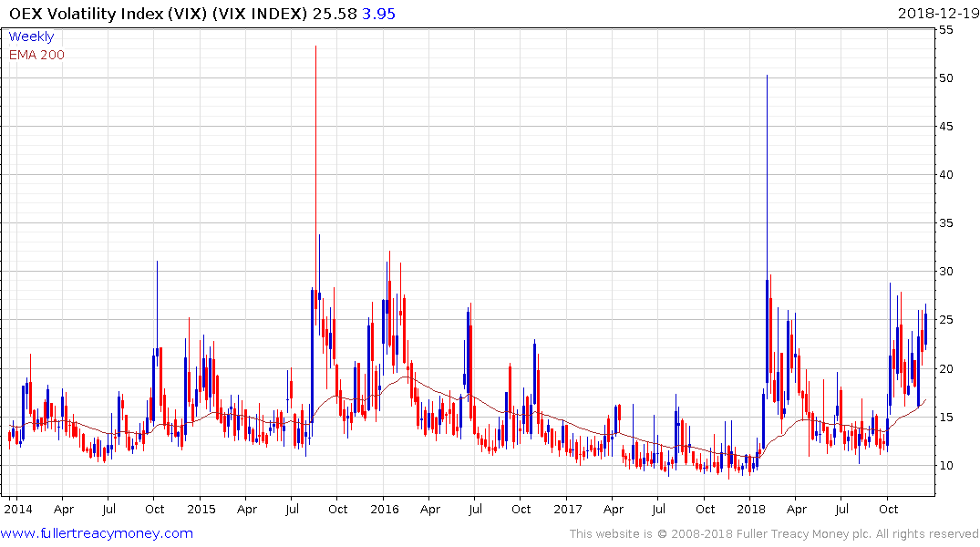Click the peak of the 2018 spike near 50

click(x=767, y=76)
